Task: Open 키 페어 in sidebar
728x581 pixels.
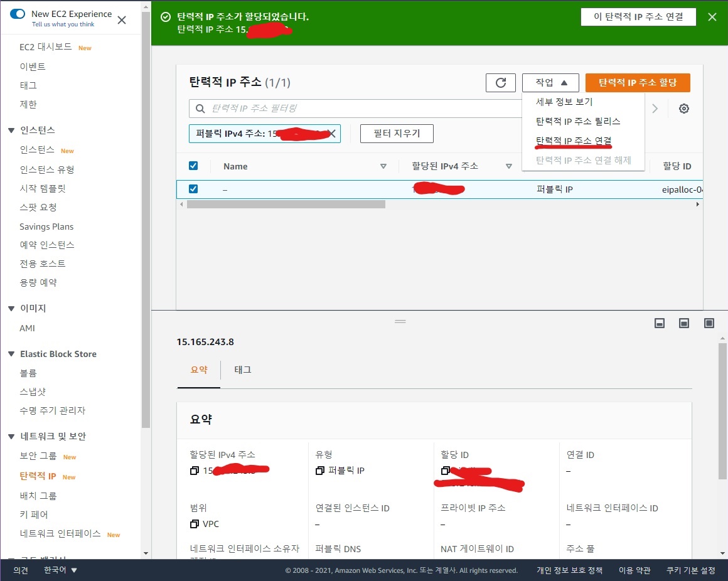Action: tap(33, 514)
